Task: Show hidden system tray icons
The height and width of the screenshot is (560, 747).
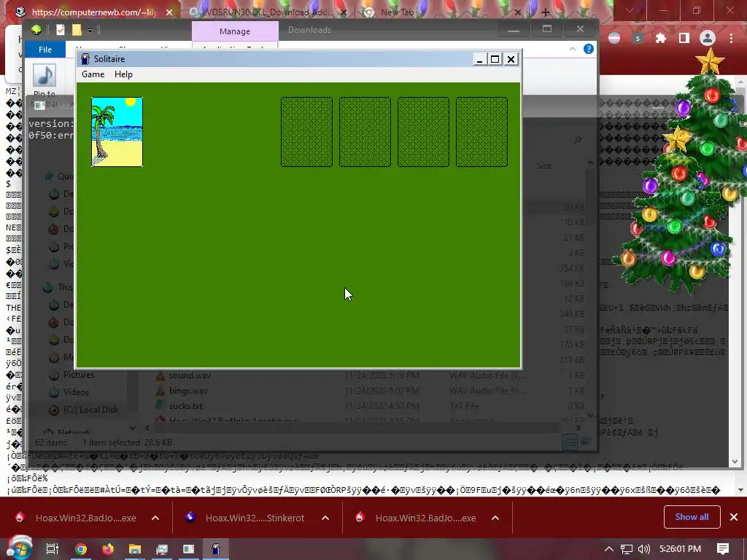Action: [609, 549]
